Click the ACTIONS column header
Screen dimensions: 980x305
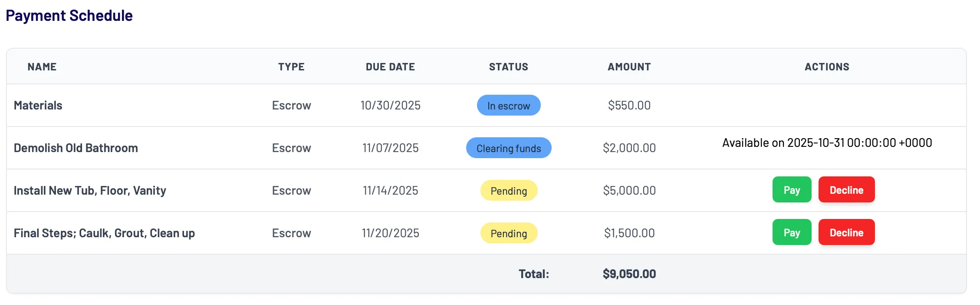pos(826,66)
